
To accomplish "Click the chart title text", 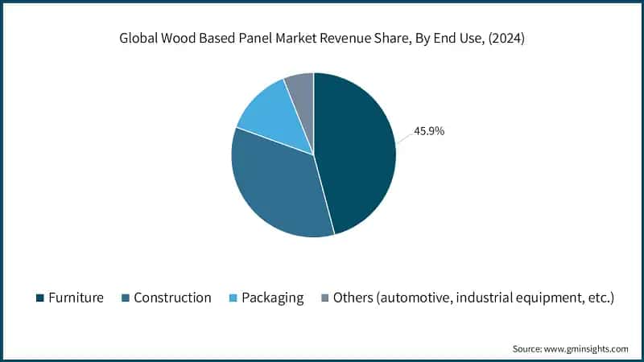I will [322, 38].
